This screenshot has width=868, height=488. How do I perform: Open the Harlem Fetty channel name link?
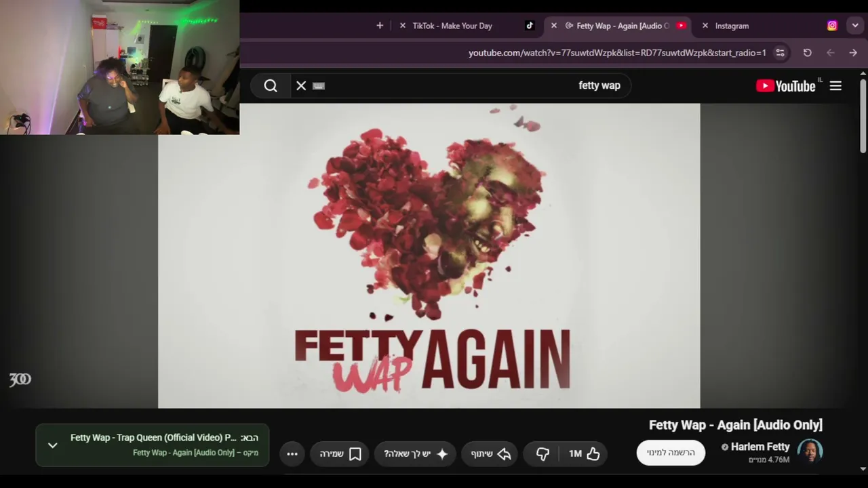pyautogui.click(x=760, y=447)
